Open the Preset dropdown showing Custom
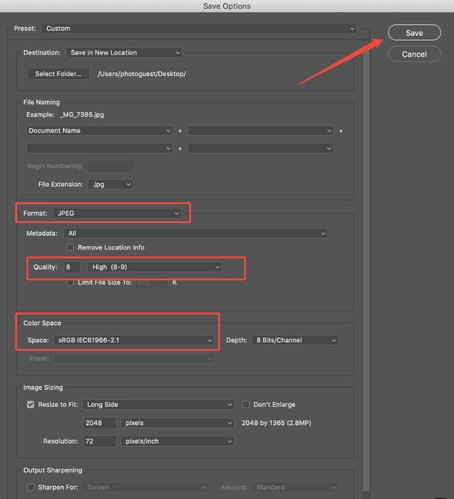This screenshot has width=454, height=499. 199,28
